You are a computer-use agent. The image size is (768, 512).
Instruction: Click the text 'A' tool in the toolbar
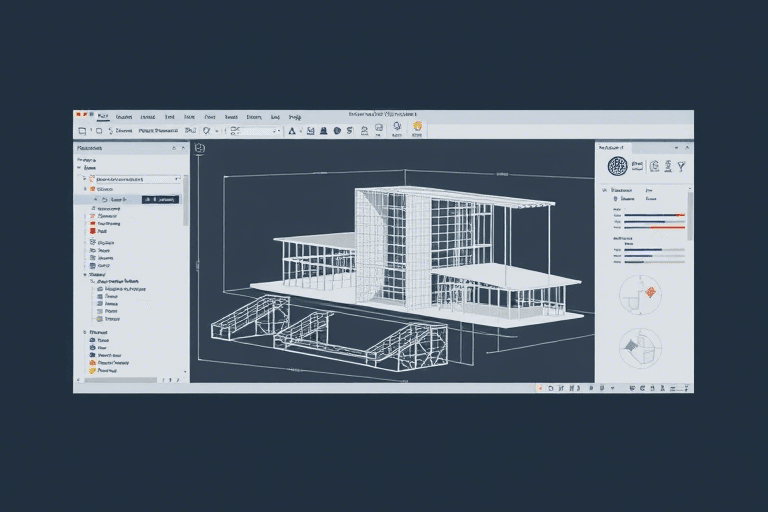[x=292, y=130]
